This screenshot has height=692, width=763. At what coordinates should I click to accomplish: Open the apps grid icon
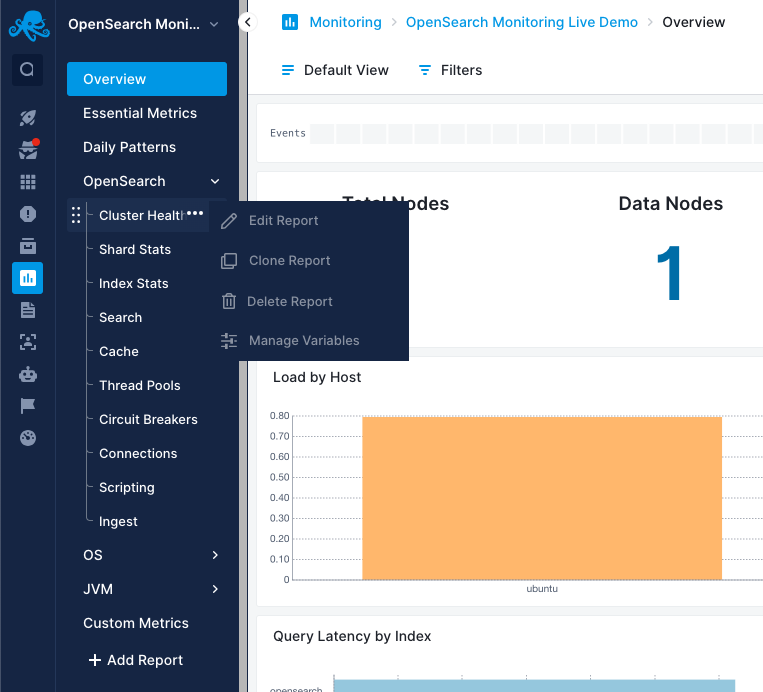click(x=28, y=182)
